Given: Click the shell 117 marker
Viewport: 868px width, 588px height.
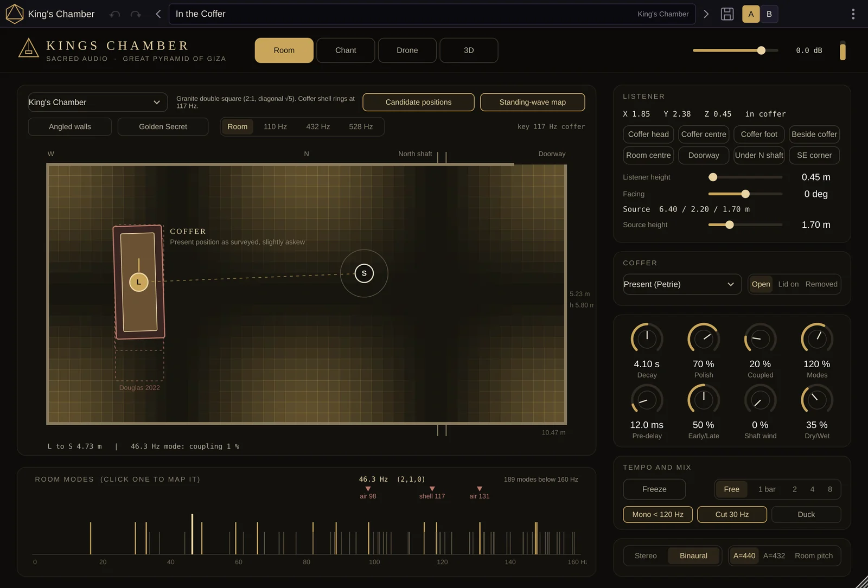Looking at the screenshot, I should pyautogui.click(x=432, y=493).
